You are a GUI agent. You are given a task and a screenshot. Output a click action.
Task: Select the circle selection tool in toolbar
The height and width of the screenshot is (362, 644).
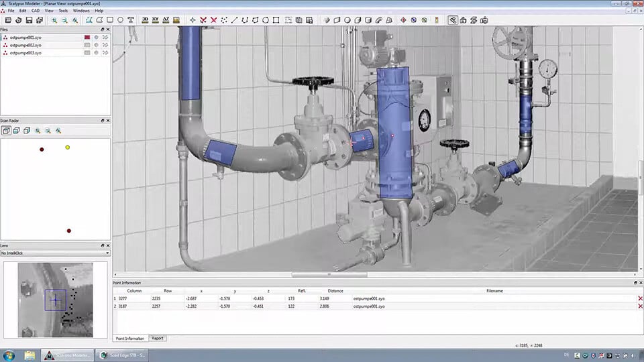click(120, 20)
